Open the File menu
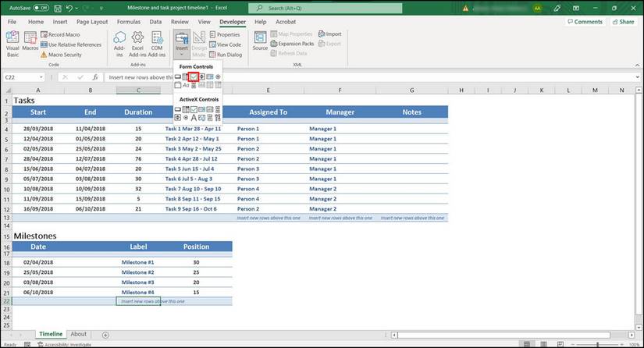Screen dimensions: 644x348 (x=12, y=22)
